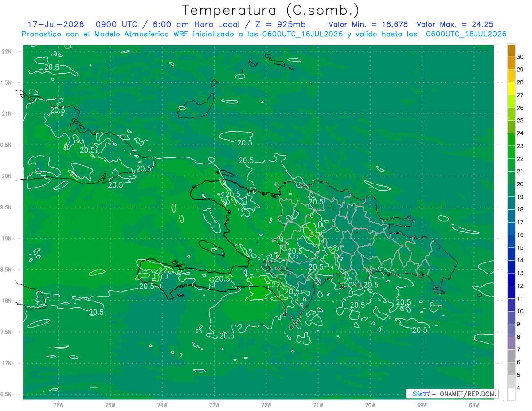The width and height of the screenshot is (532, 411).
Task: Pick the orange swatch between 29 and 30
Action: point(511,63)
